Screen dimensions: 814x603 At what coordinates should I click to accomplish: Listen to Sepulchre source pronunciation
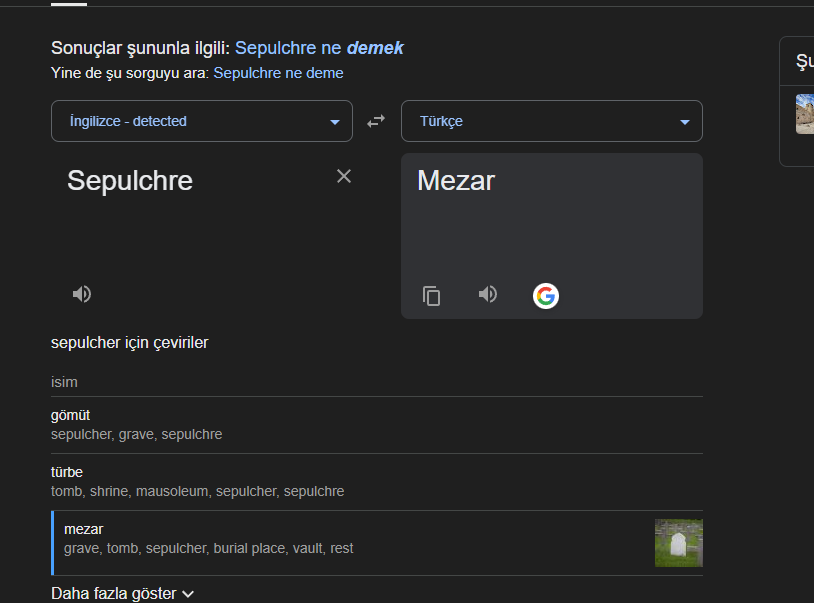pyautogui.click(x=82, y=294)
